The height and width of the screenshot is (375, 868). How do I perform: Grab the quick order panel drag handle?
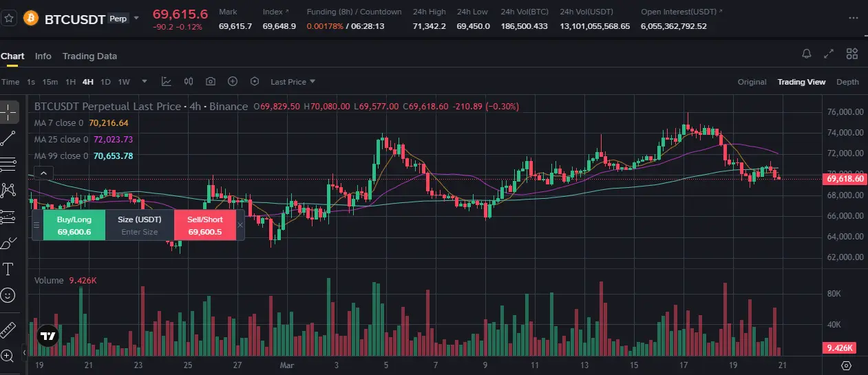coord(36,225)
